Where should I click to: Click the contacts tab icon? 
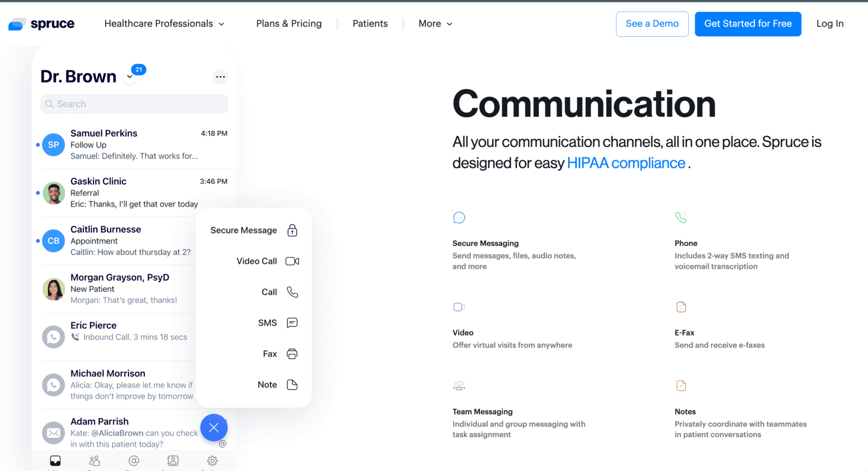173,461
